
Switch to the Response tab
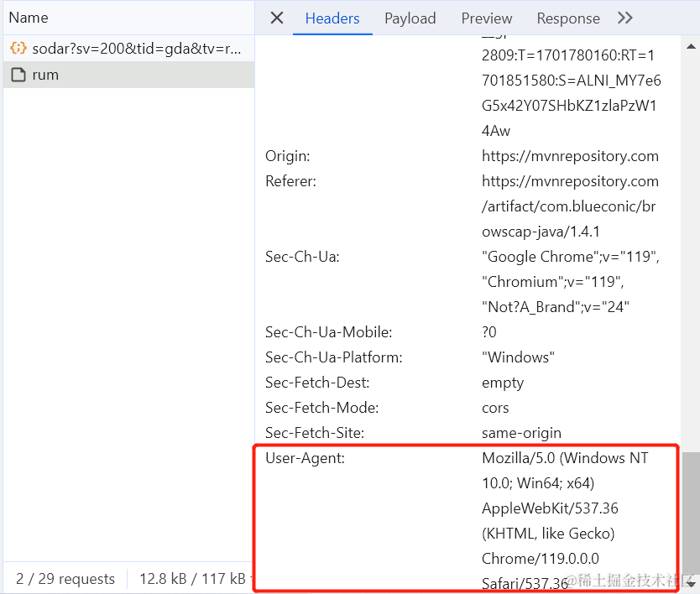click(568, 18)
